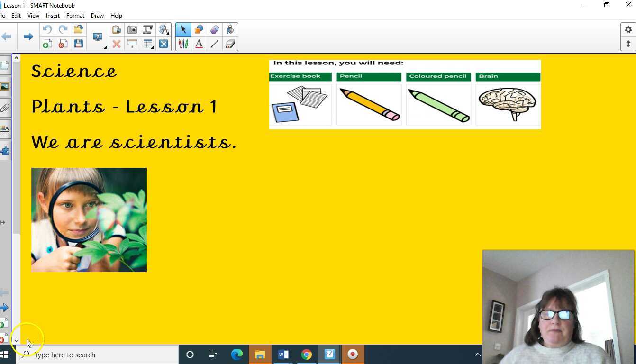
Task: Go to the next page with forward arrow
Action: pyautogui.click(x=28, y=36)
